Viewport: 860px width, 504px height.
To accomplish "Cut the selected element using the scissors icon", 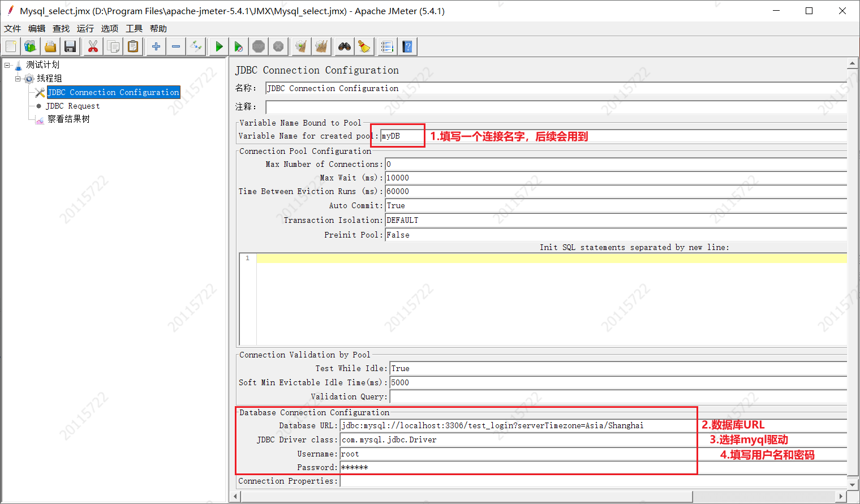I will click(92, 46).
